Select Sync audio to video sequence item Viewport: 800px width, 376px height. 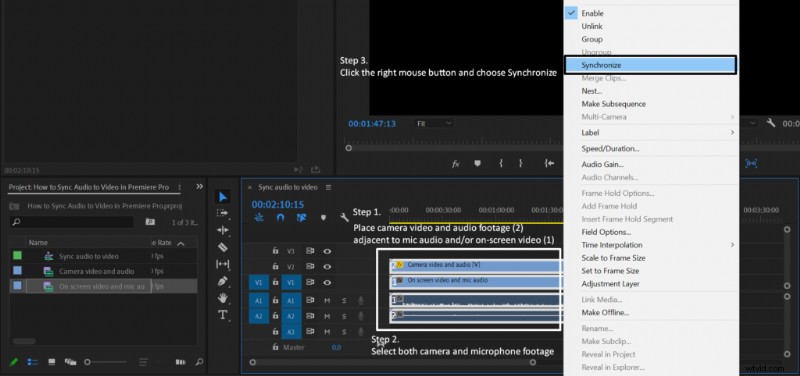coord(89,256)
